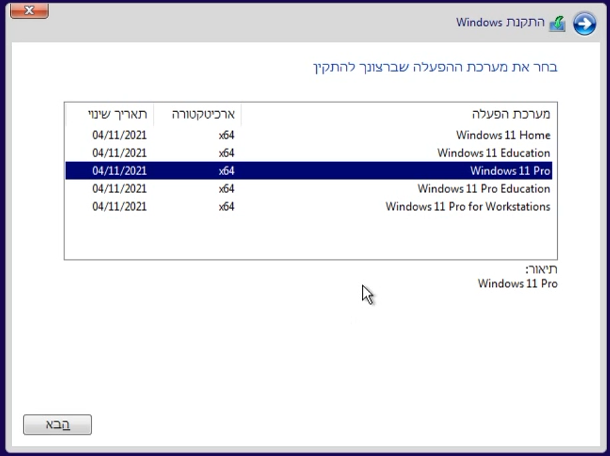The image size is (610, 456).
Task: Click the הבא (Next) button
Action: pyautogui.click(x=58, y=424)
